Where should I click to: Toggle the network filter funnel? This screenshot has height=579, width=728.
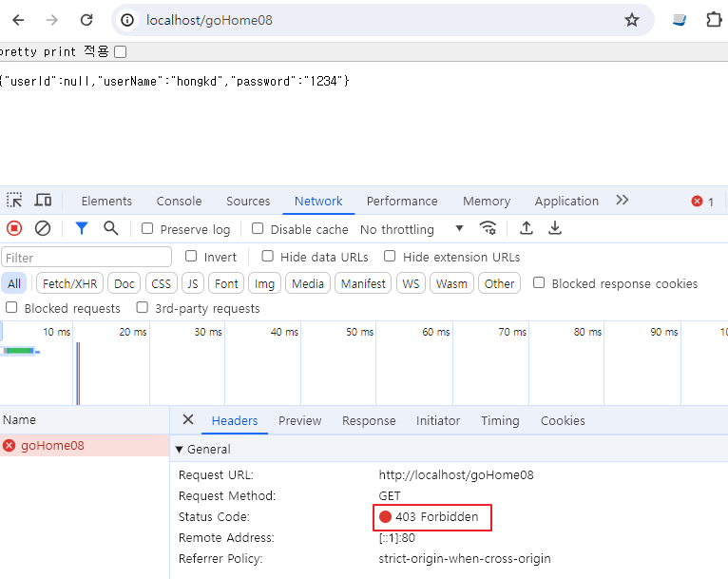[x=81, y=228]
